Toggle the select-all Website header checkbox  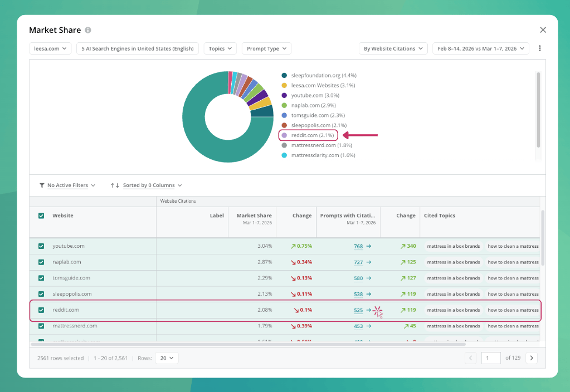click(41, 215)
